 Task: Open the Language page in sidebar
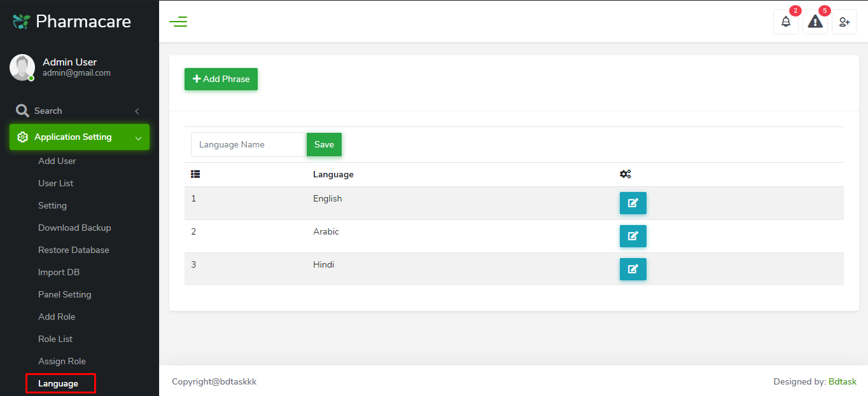point(57,383)
